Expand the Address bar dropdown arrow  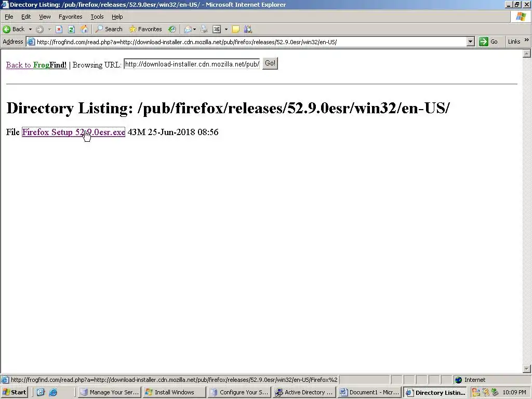(x=470, y=42)
